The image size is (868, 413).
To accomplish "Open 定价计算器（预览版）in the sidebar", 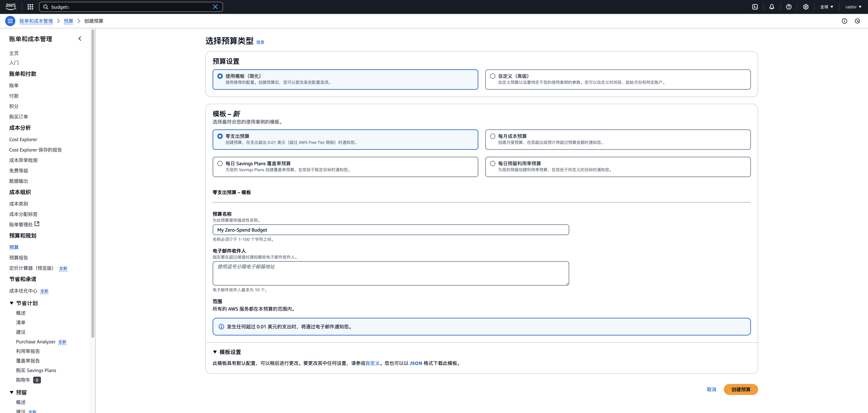I will [x=31, y=268].
